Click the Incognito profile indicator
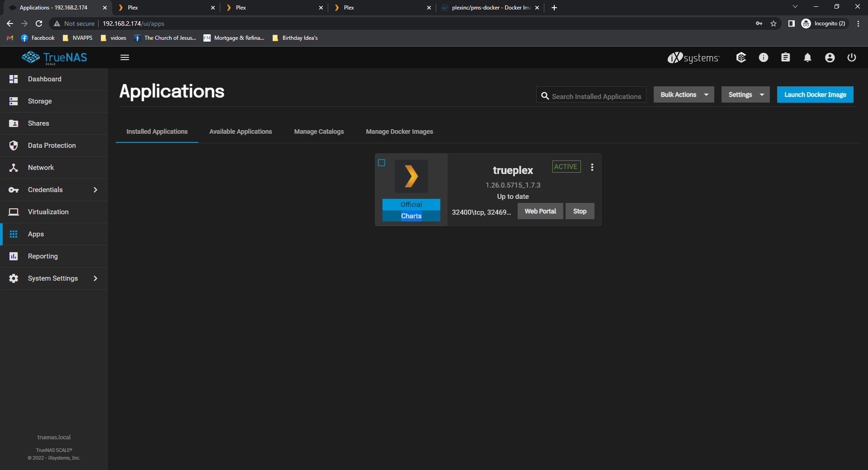The image size is (868, 470). tap(824, 23)
